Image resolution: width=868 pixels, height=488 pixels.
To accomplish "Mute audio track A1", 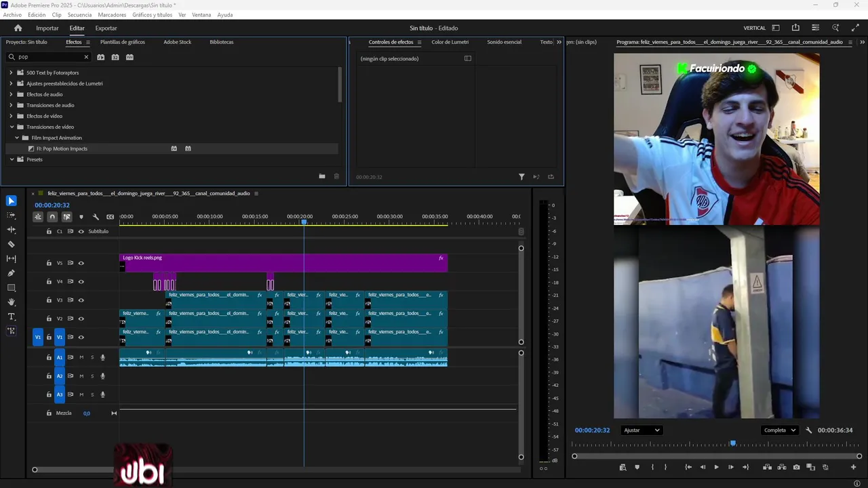I will click(81, 357).
